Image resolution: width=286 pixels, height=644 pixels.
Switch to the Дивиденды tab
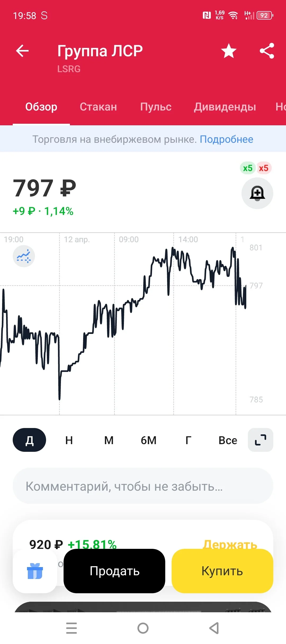click(x=225, y=107)
